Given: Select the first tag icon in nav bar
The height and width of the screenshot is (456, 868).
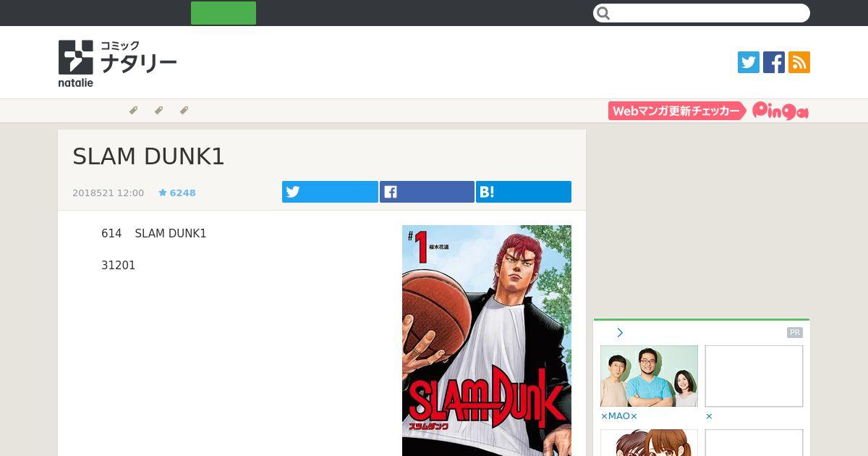Looking at the screenshot, I should pyautogui.click(x=133, y=111).
